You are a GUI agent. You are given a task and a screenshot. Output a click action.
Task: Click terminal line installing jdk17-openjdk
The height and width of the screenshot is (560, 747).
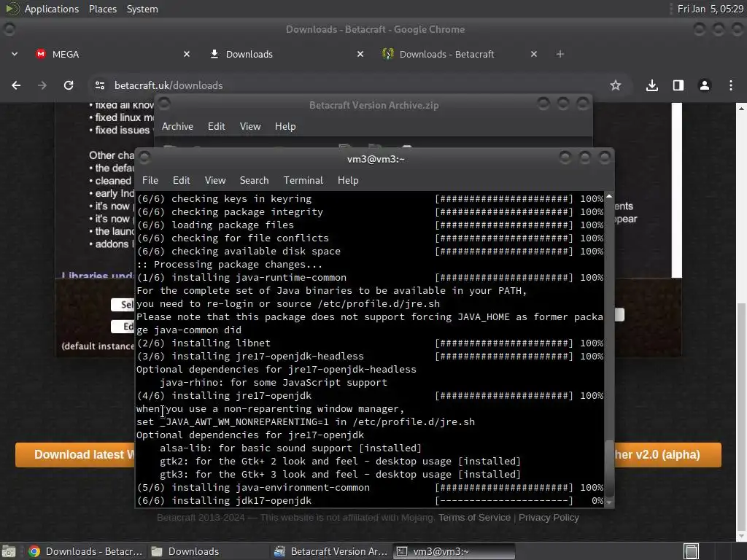pyautogui.click(x=370, y=501)
